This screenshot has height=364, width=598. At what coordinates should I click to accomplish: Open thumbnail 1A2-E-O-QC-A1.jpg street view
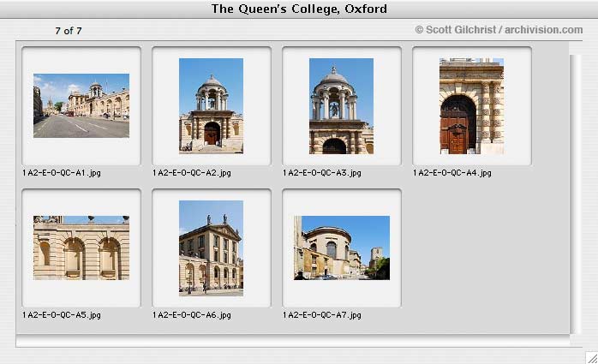[81, 105]
